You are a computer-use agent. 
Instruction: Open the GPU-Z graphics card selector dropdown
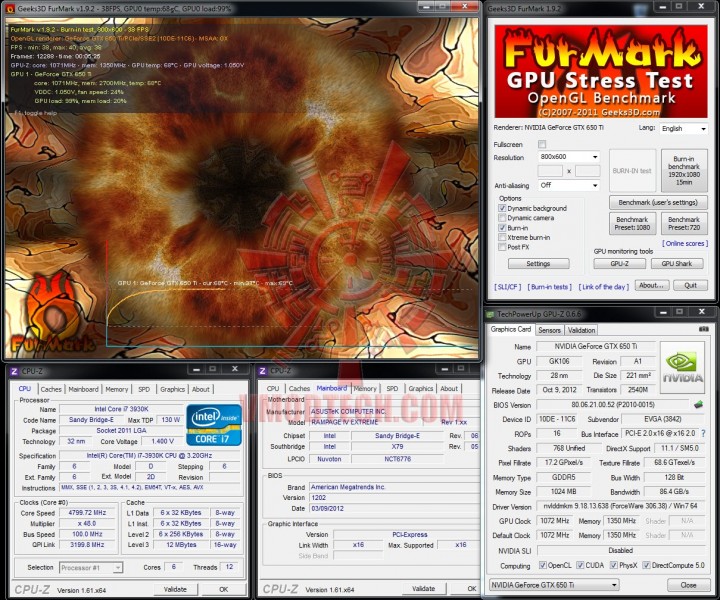[x=554, y=585]
